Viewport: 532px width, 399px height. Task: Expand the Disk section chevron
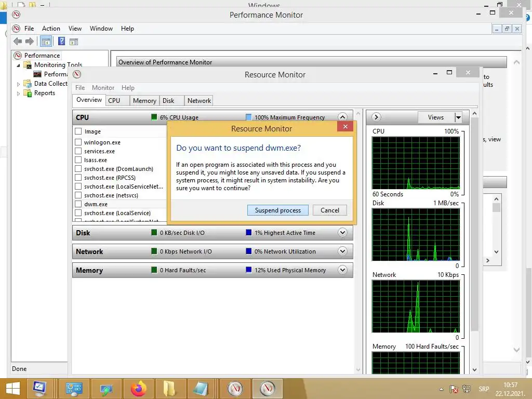click(342, 232)
